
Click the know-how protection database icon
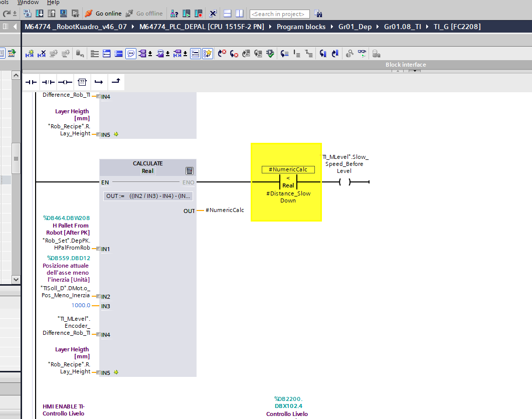[x=376, y=54]
